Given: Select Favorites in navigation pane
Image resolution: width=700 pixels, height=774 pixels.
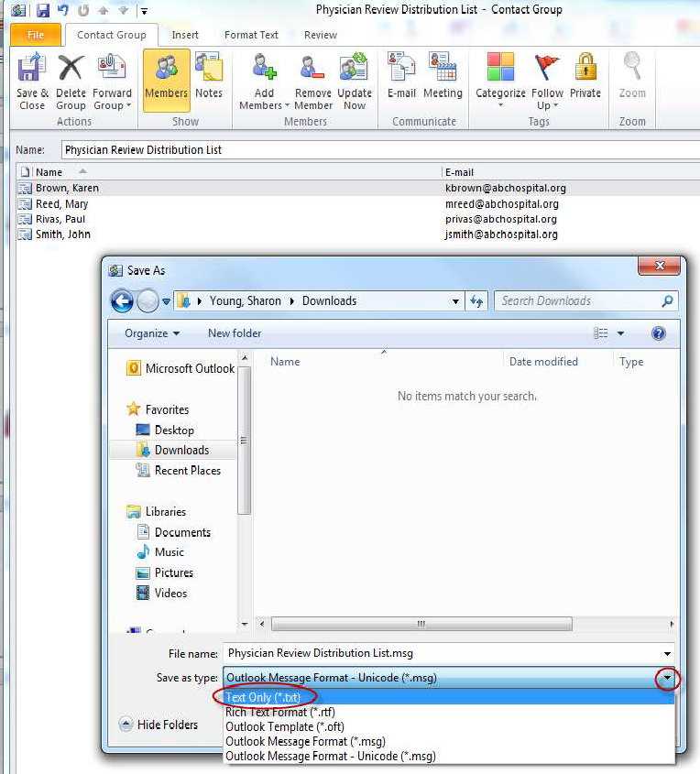Looking at the screenshot, I should (x=158, y=409).
